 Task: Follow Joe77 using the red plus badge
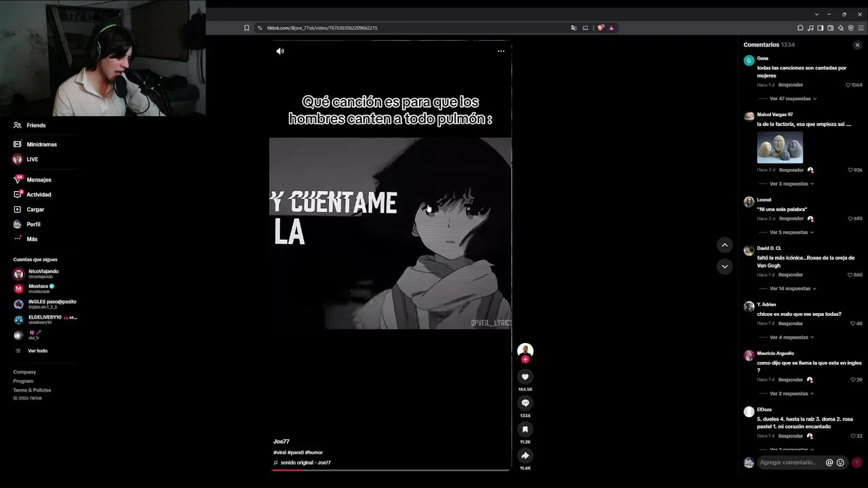pos(525,359)
